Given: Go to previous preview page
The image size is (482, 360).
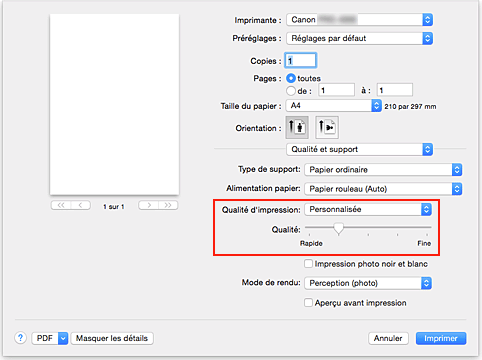Looking at the screenshot, I should click(81, 205).
